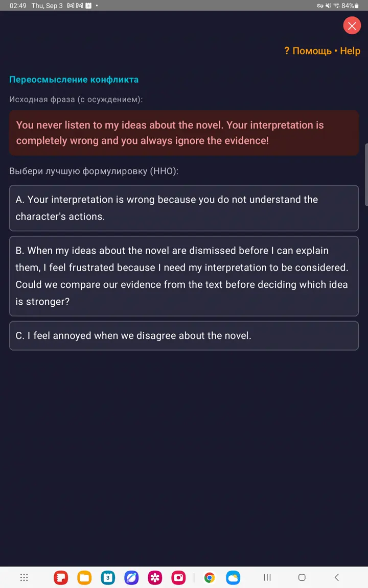Open the Calendar app icon showing 3
The height and width of the screenshot is (588, 368).
108,577
